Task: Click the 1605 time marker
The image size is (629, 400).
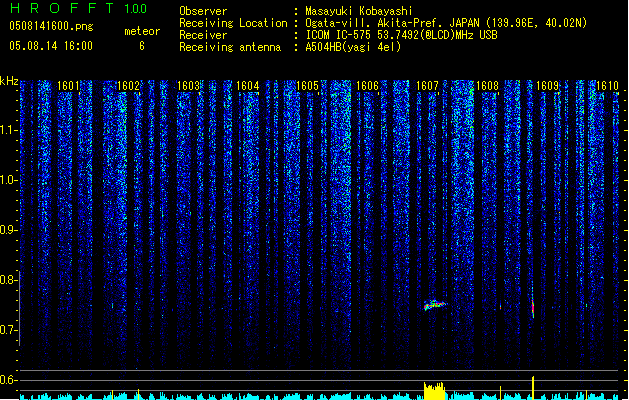Action: (x=307, y=86)
